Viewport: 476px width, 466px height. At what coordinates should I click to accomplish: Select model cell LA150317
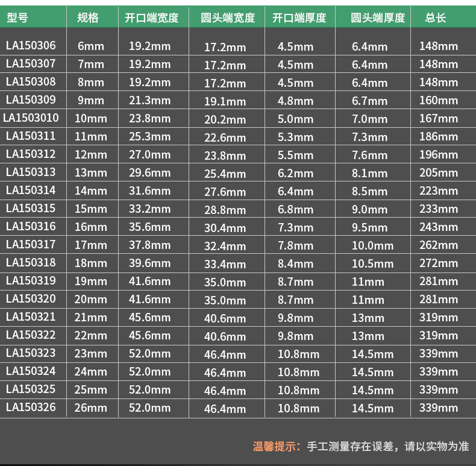(31, 244)
